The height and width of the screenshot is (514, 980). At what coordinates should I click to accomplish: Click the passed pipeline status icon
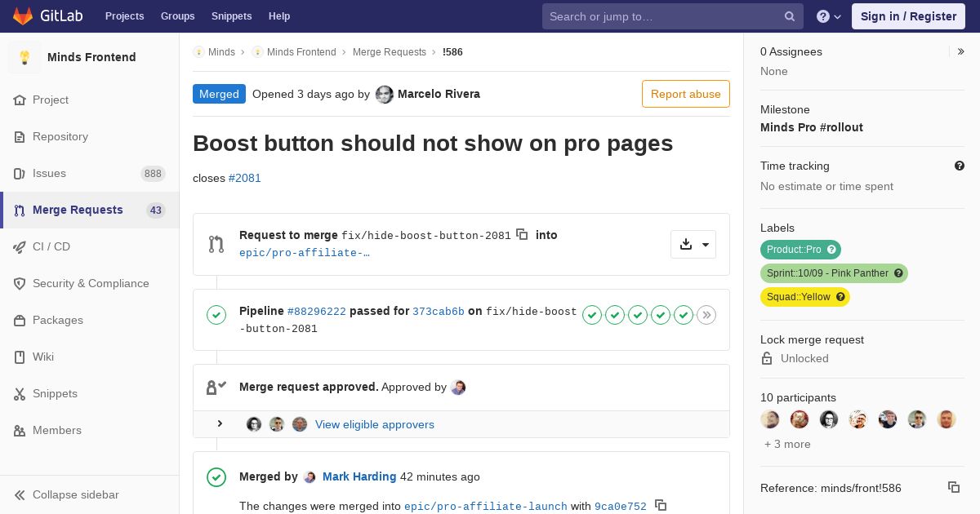click(216, 315)
